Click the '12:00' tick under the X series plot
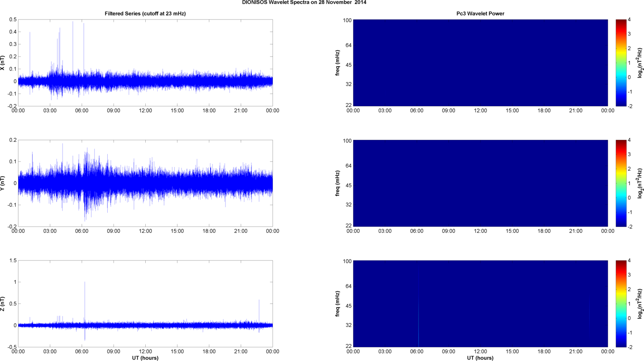This screenshot has width=644, height=361. click(145, 111)
